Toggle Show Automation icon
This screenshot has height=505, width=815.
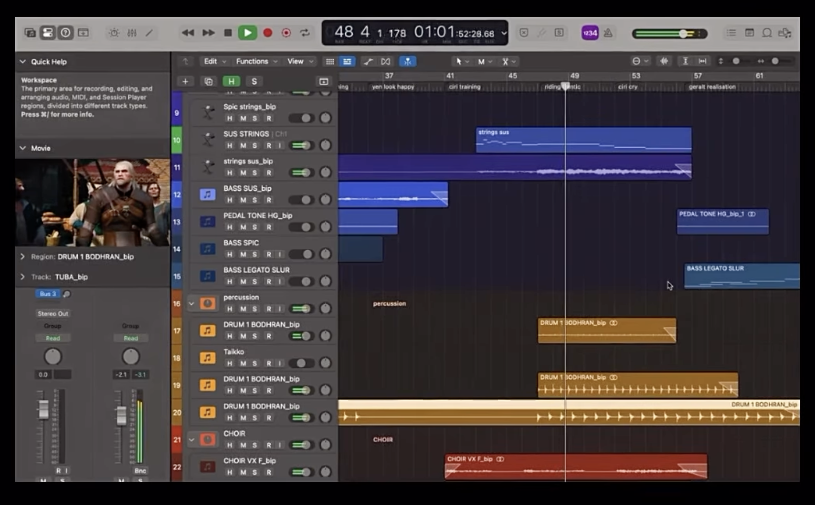click(368, 61)
